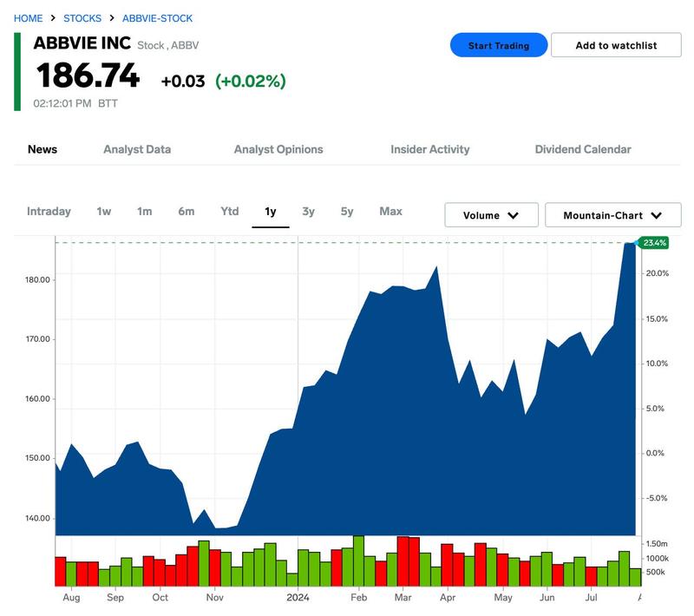The height and width of the screenshot is (616, 694).
Task: Click the Start Trading button
Action: point(497,44)
